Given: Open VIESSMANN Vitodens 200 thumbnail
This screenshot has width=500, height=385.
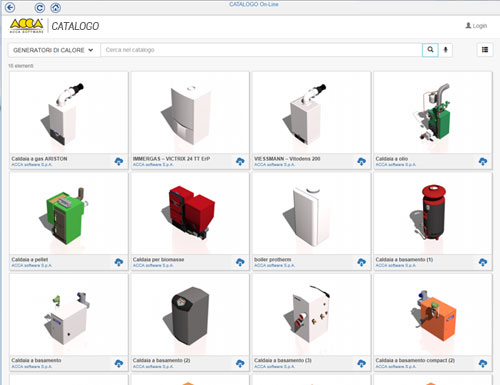Looking at the screenshot, I should tap(311, 113).
